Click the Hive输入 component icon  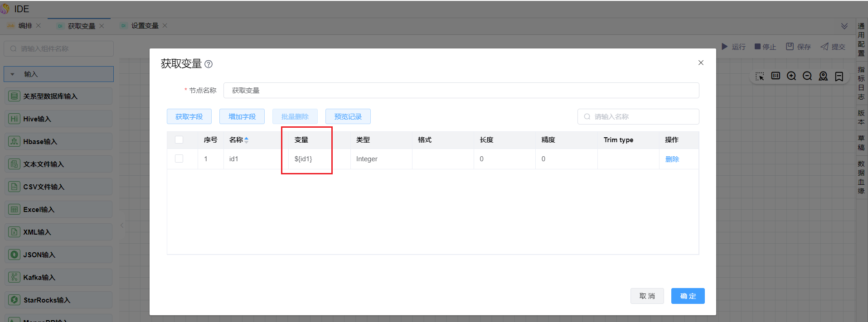(15, 119)
